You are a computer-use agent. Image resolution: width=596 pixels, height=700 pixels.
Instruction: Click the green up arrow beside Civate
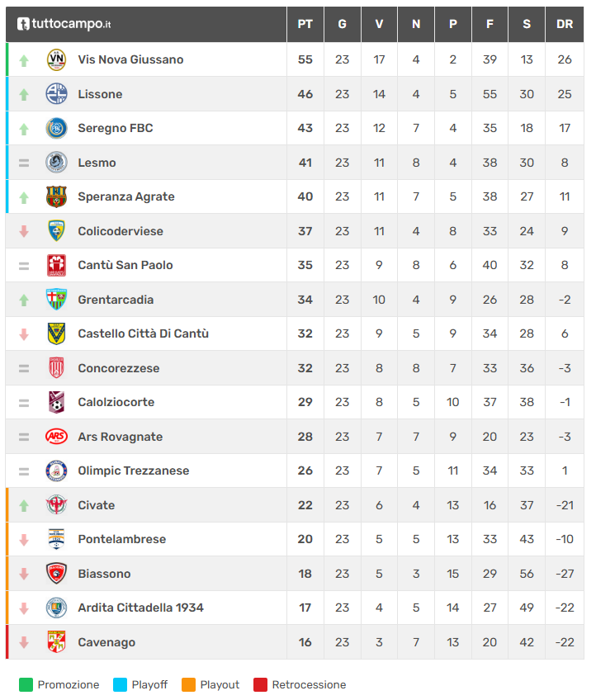[24, 505]
